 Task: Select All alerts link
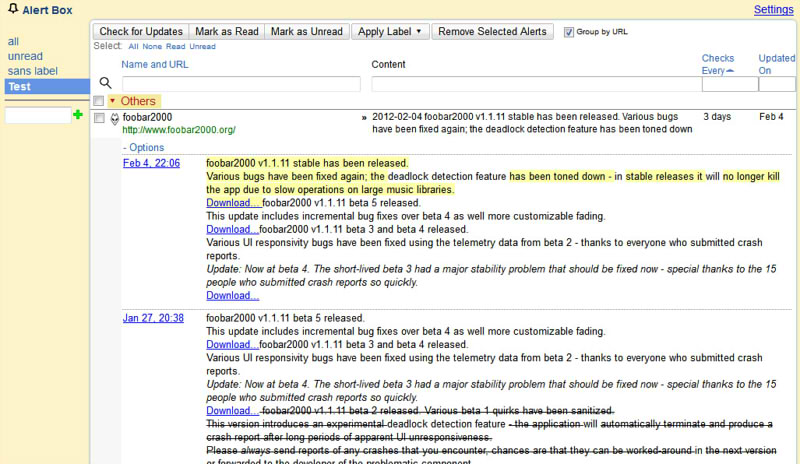(x=133, y=46)
